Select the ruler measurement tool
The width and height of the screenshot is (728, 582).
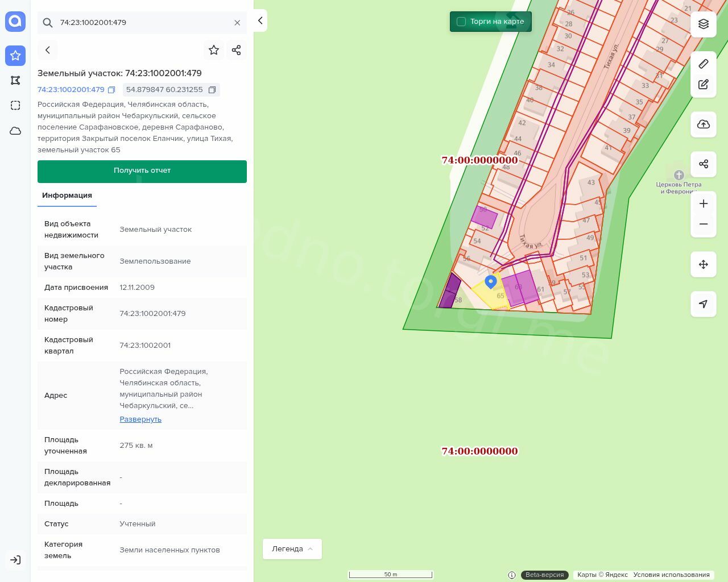704,64
